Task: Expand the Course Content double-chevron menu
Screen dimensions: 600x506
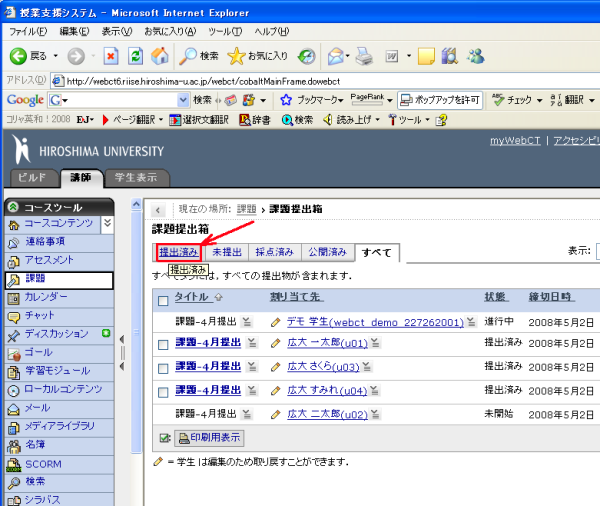Action: (108, 223)
